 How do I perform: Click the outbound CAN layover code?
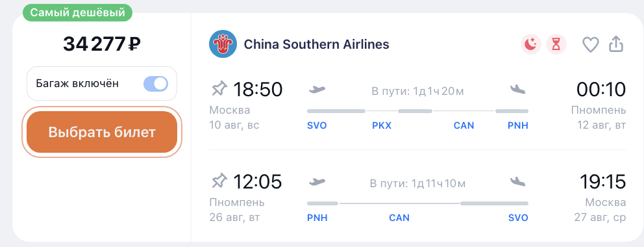pos(464,125)
